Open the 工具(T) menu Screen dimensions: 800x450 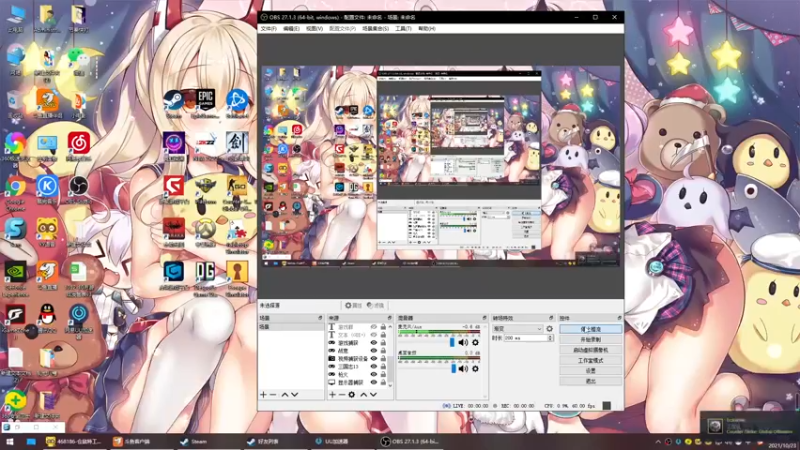click(x=403, y=29)
